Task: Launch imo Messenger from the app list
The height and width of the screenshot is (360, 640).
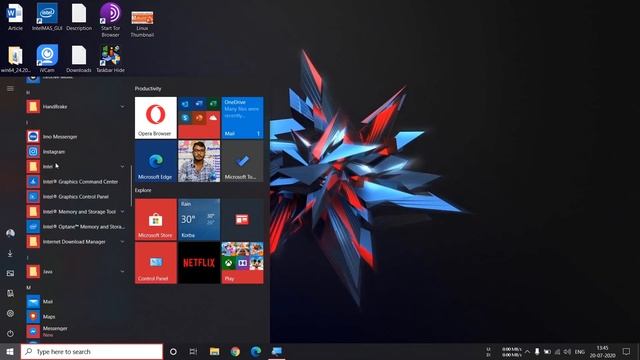Action: [76, 136]
